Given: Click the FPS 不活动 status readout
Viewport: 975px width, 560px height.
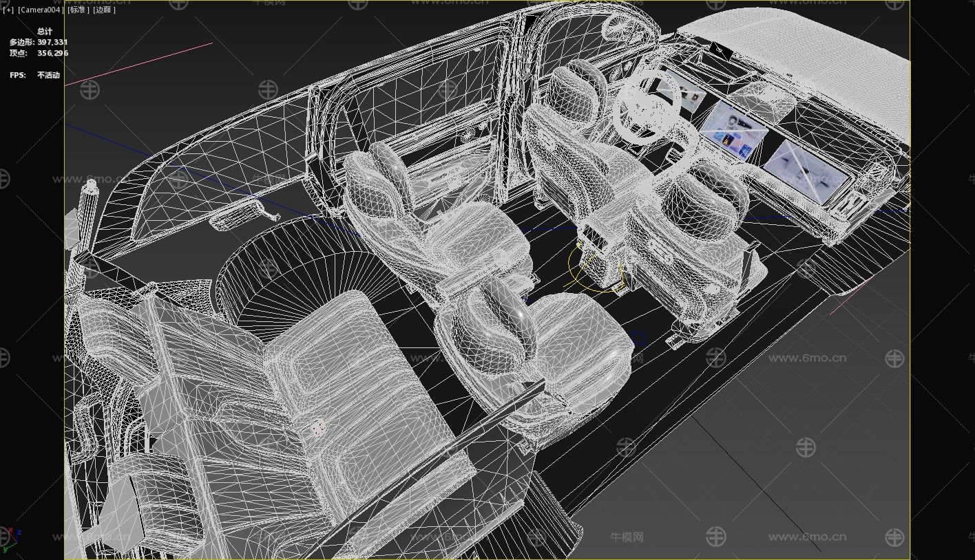Looking at the screenshot, I should click(35, 75).
